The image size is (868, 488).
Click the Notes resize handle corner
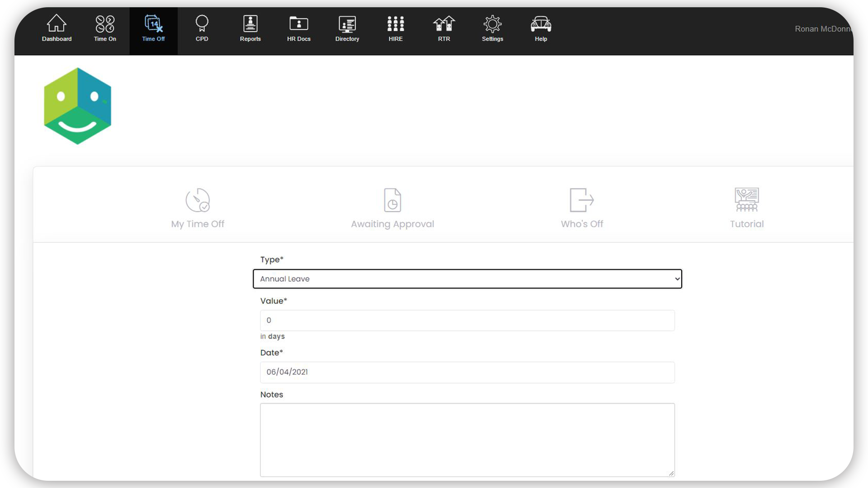[671, 473]
